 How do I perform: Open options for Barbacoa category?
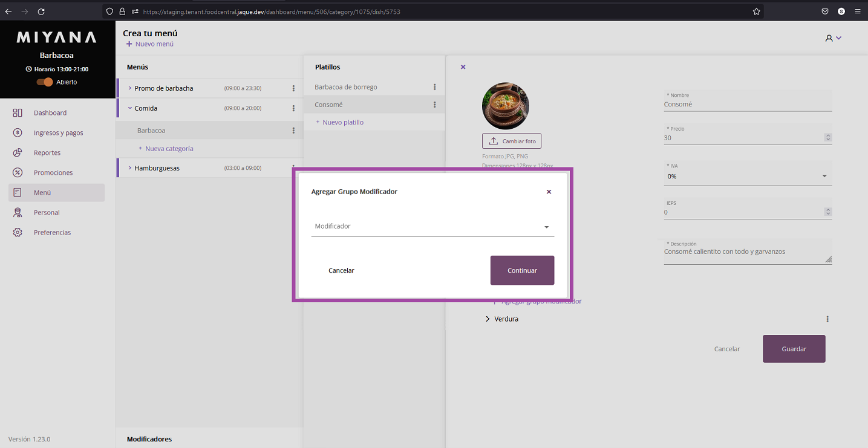click(x=293, y=131)
